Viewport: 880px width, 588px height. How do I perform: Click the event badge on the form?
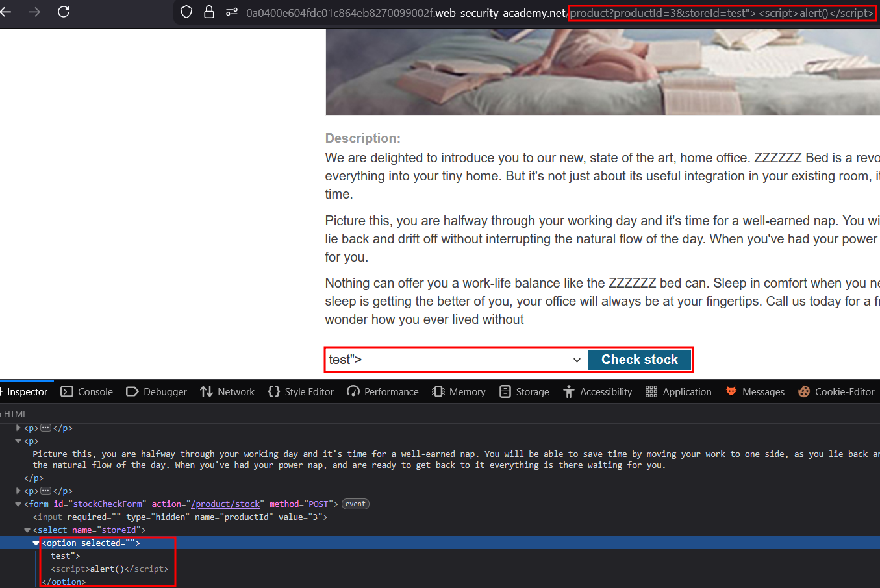click(x=355, y=504)
